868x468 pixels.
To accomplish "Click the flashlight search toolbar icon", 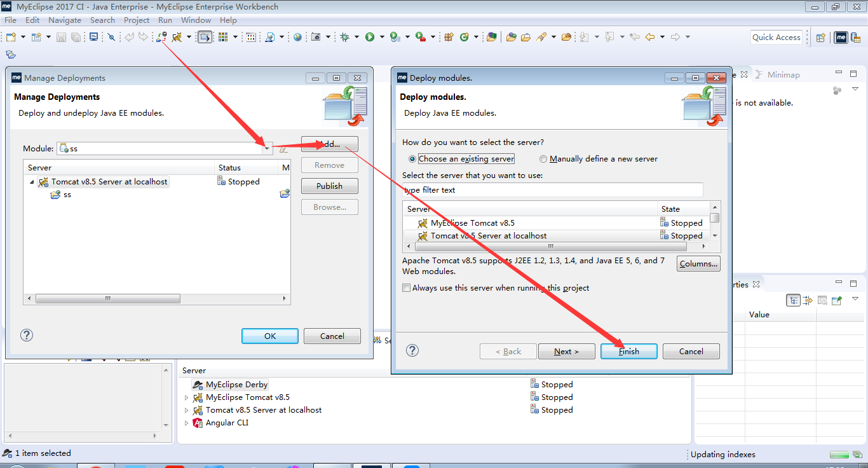I will point(541,37).
